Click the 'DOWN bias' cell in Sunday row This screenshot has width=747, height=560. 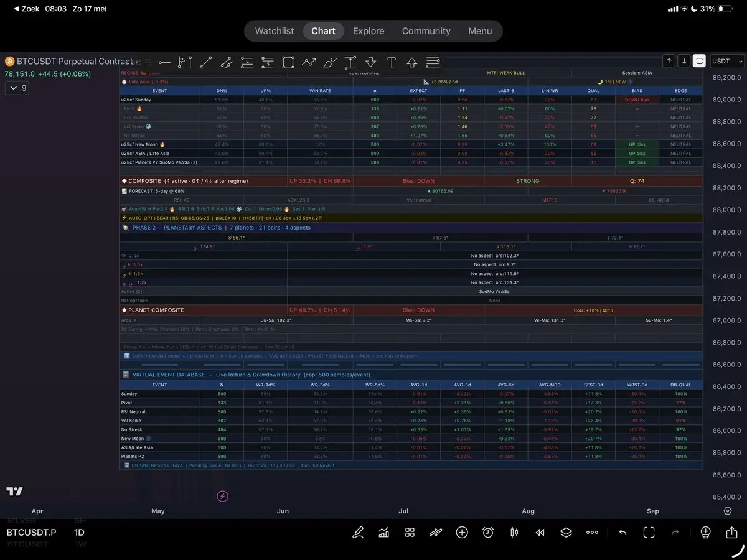pyautogui.click(x=637, y=100)
